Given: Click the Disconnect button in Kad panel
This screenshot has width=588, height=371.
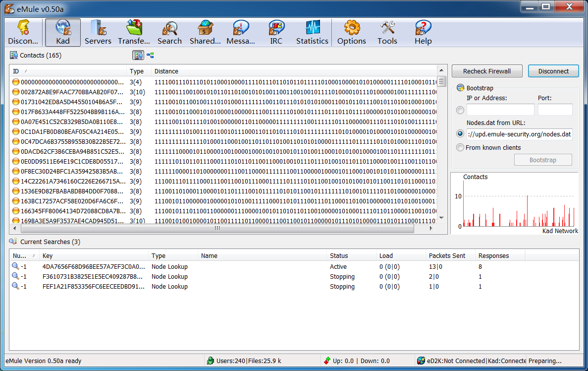Looking at the screenshot, I should pos(553,71).
